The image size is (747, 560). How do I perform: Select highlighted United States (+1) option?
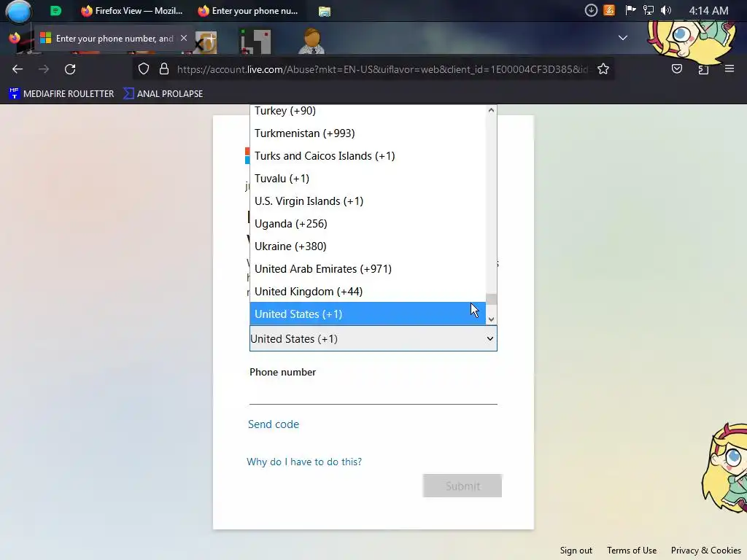[x=368, y=314]
